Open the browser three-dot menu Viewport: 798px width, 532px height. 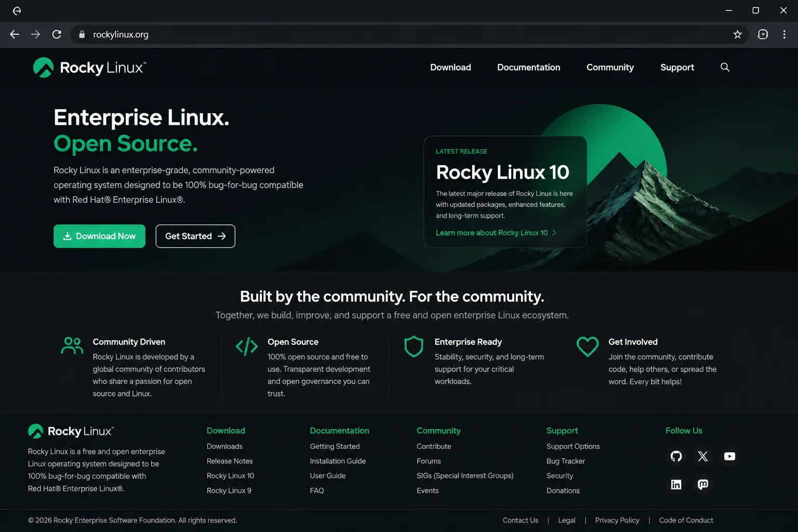[x=784, y=34]
